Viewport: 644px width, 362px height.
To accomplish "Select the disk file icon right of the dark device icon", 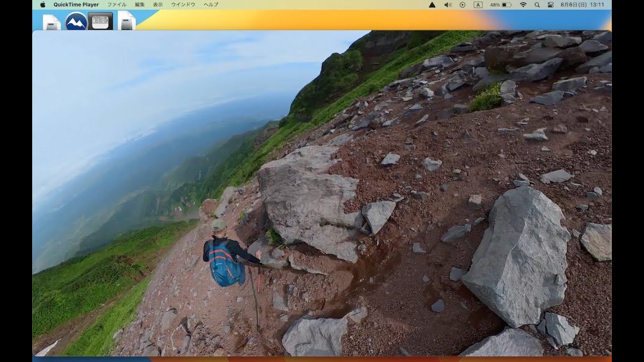I will [127, 21].
